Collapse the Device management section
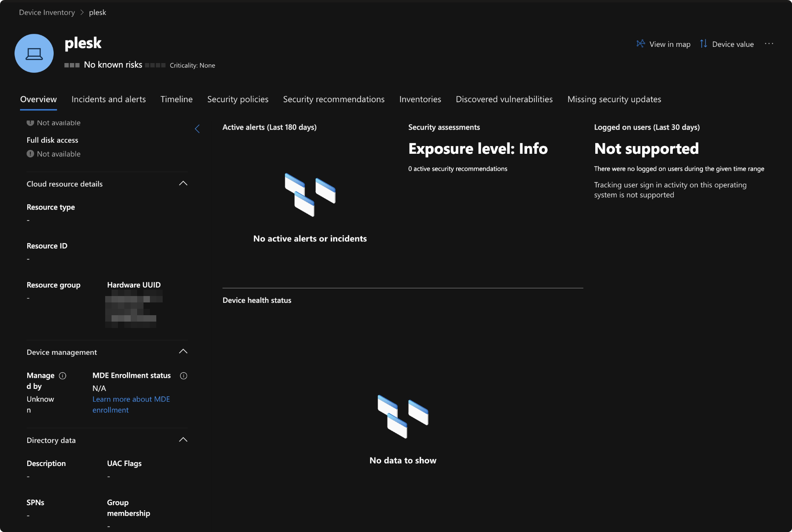Viewport: 792px width, 532px height. pyautogui.click(x=183, y=351)
